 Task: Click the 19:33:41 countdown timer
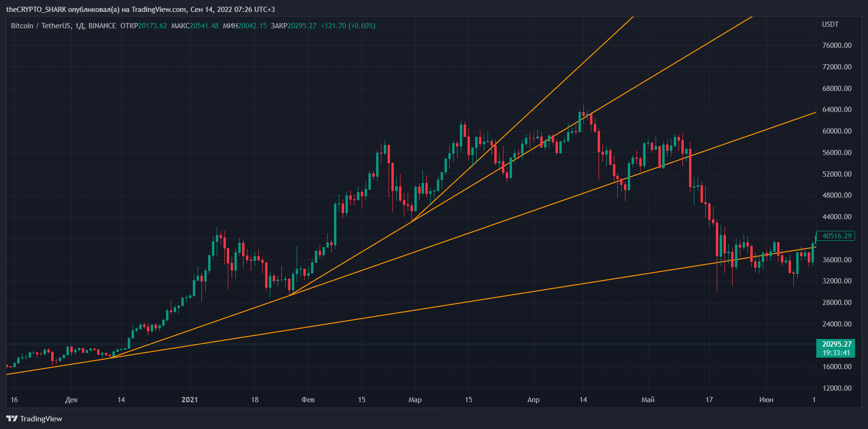click(x=835, y=353)
